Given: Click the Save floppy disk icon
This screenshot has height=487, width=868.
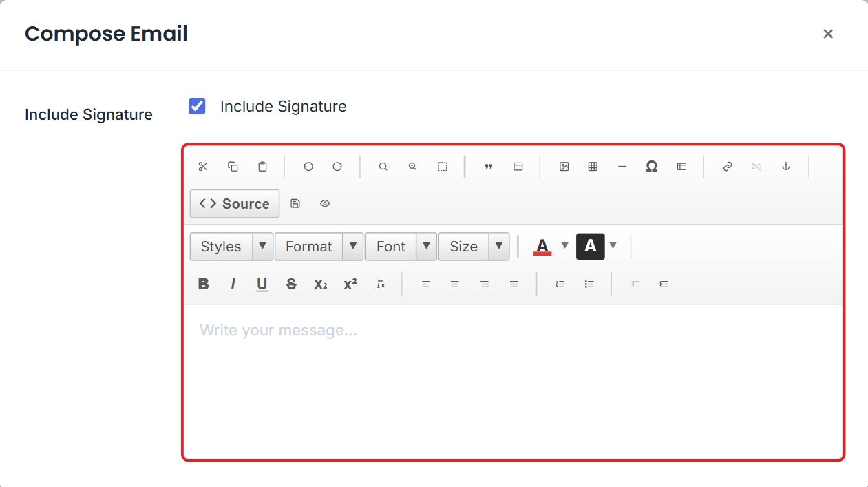Looking at the screenshot, I should pos(295,203).
